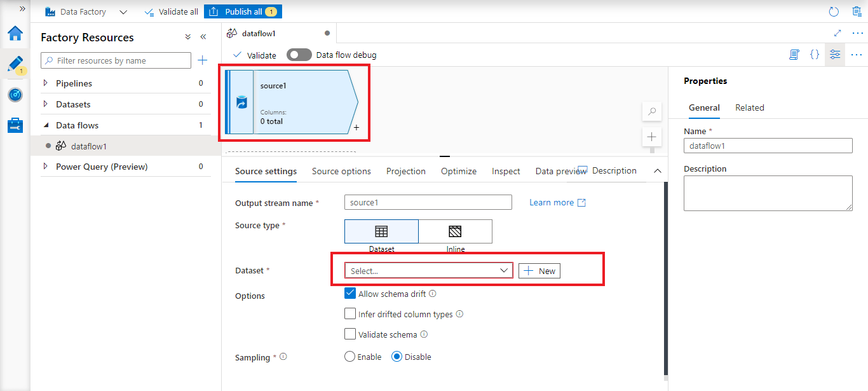This screenshot has width=868, height=391.
Task: Switch to the Projection tab
Action: click(406, 171)
